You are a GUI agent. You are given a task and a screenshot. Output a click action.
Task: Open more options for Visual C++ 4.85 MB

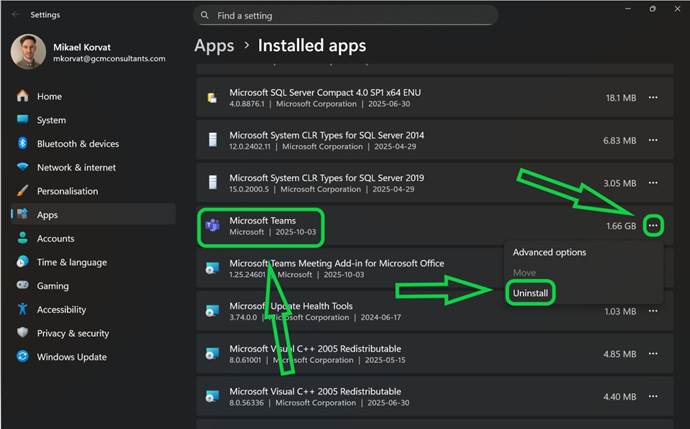[653, 354]
